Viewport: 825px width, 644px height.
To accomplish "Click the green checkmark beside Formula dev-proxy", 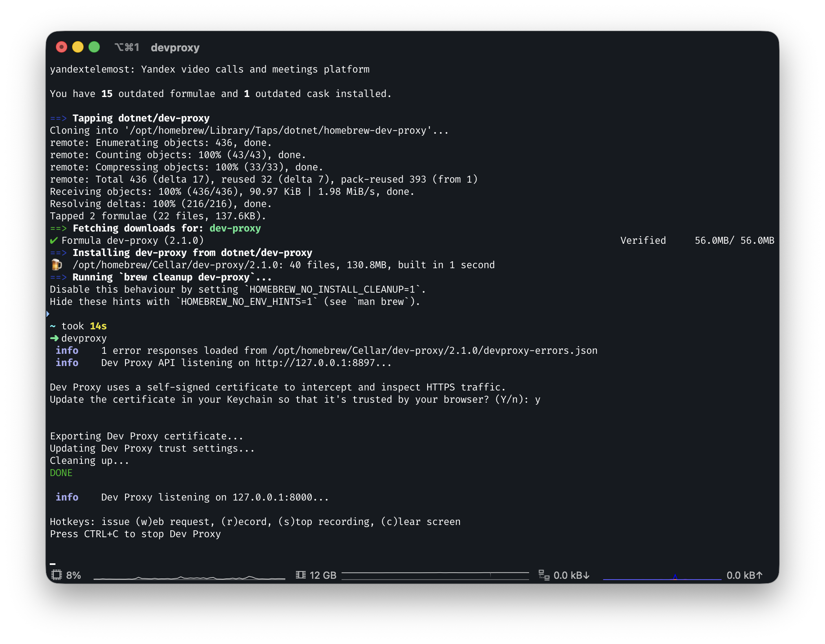I will point(54,240).
